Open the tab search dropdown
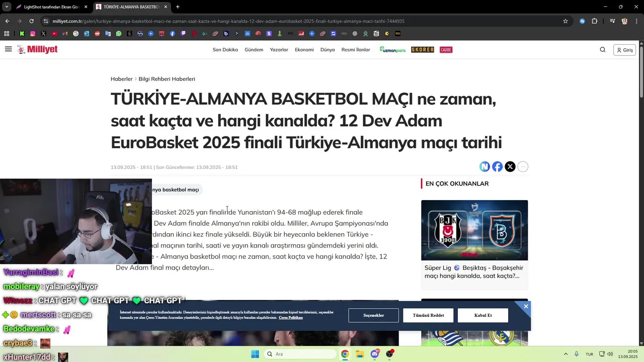This screenshot has height=362, width=644. click(7, 7)
